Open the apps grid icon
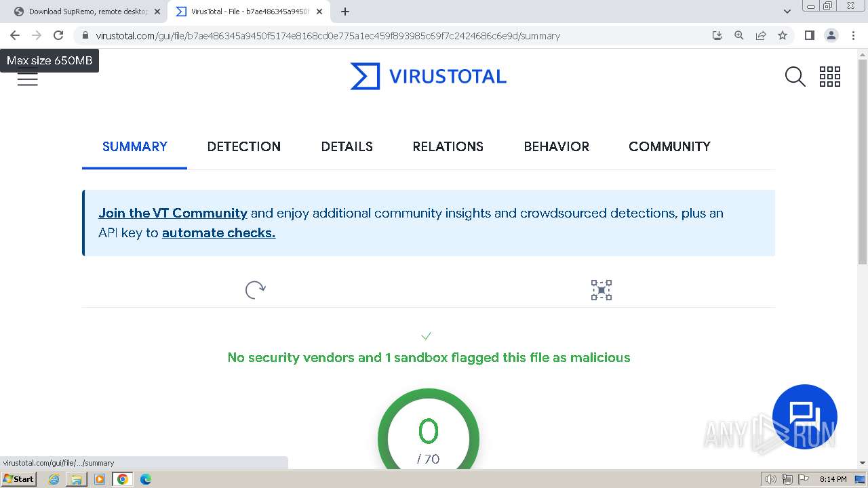 830,77
